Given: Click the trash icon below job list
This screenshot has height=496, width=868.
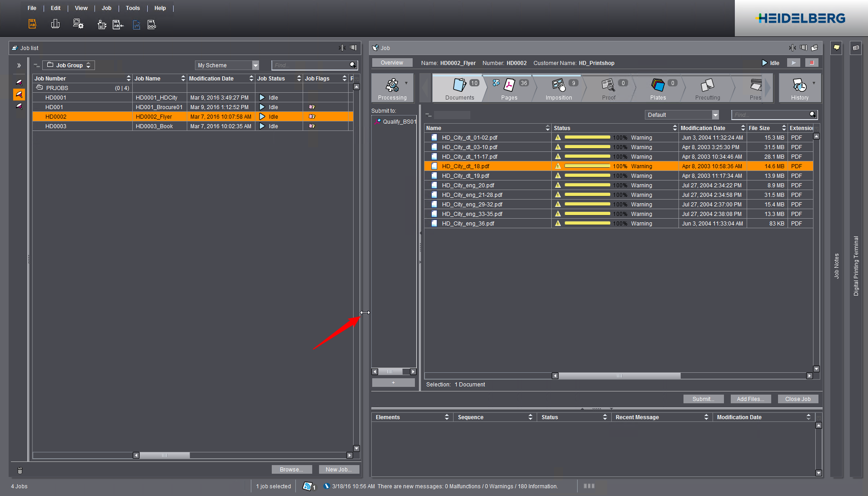Looking at the screenshot, I should (20, 471).
